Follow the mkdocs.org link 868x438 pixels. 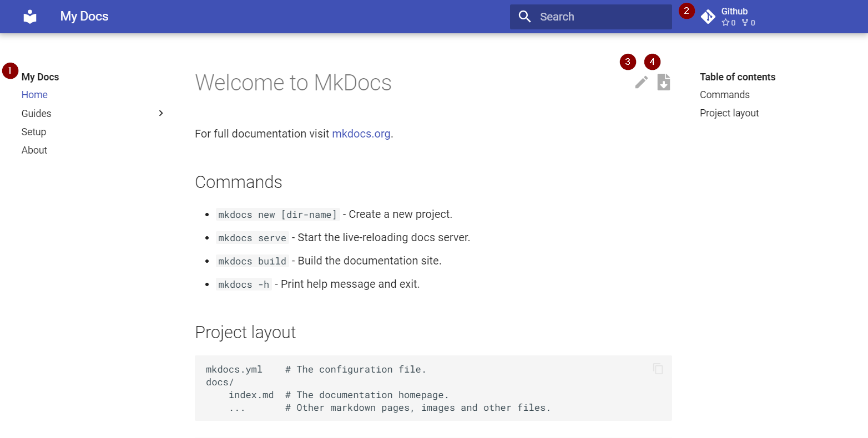pyautogui.click(x=361, y=134)
